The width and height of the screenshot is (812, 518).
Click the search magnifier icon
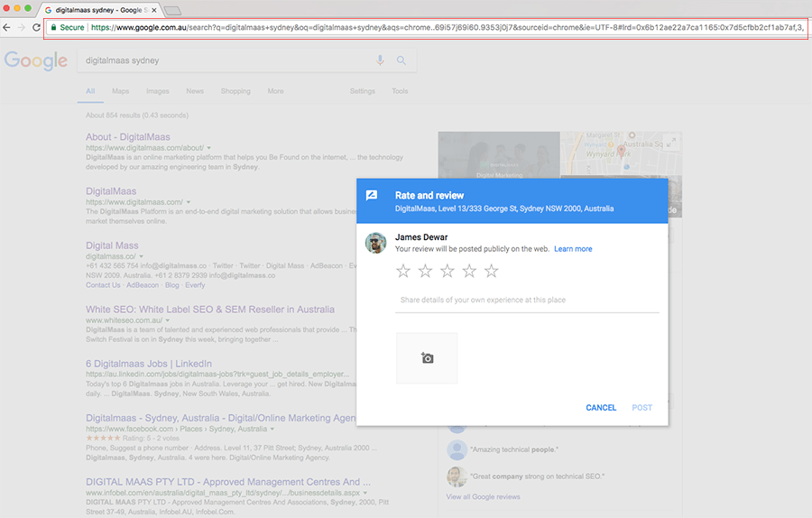(x=401, y=60)
